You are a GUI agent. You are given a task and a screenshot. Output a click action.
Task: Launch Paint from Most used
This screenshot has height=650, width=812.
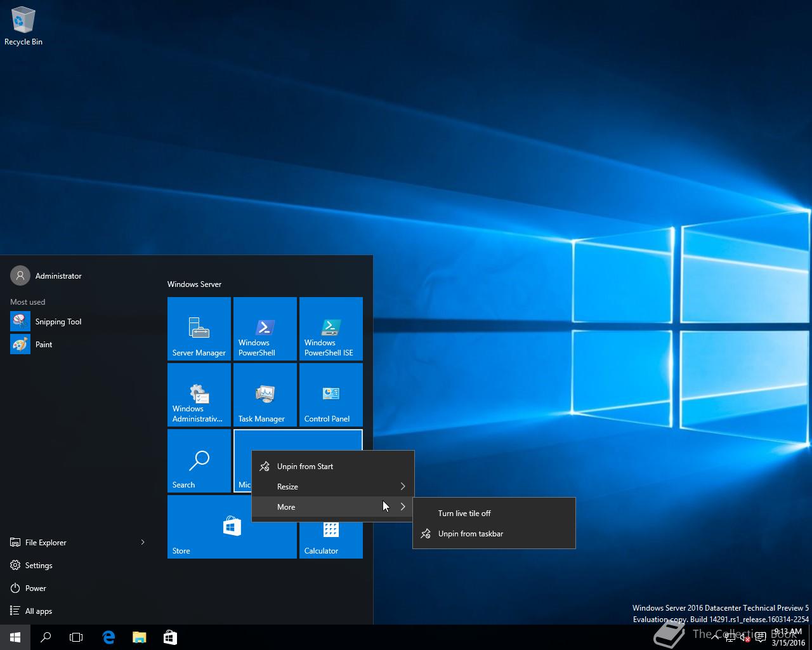tap(79, 345)
